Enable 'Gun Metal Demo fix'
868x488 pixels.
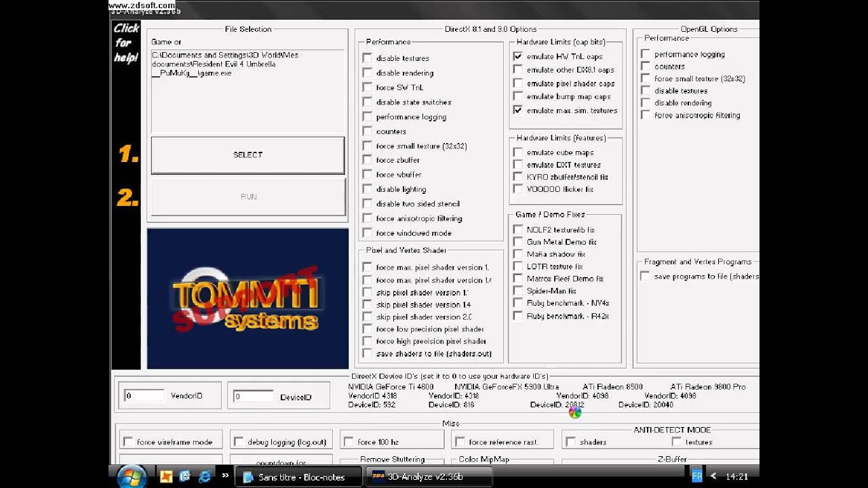click(x=518, y=242)
